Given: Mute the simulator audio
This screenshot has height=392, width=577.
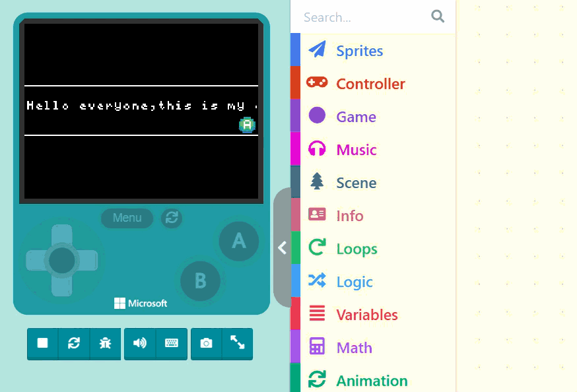Looking at the screenshot, I should [139, 343].
